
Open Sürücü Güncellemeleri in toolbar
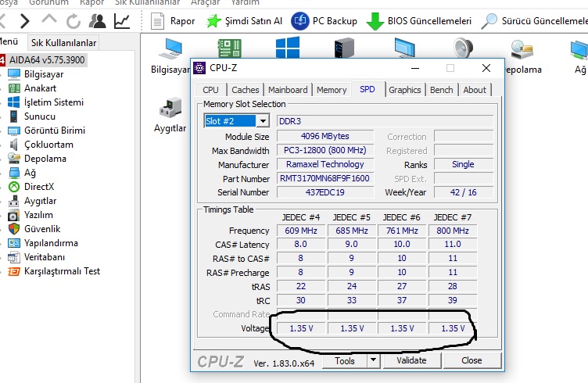pos(535,21)
